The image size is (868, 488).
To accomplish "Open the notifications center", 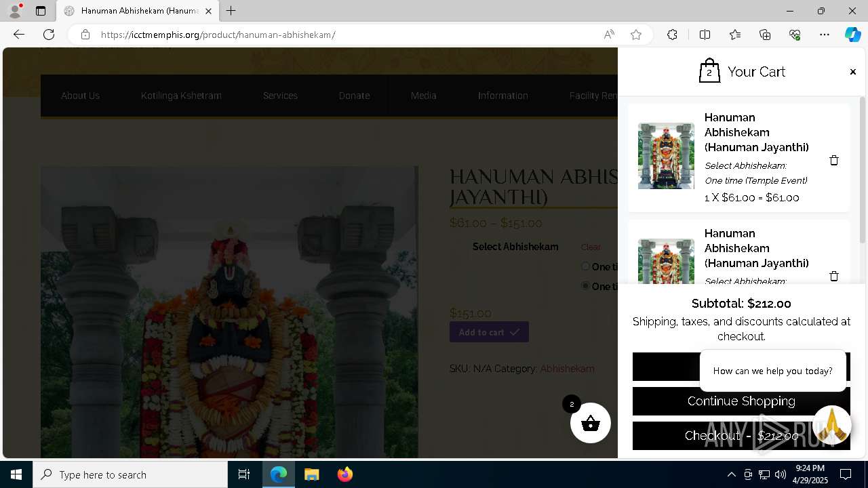I will pyautogui.click(x=846, y=474).
